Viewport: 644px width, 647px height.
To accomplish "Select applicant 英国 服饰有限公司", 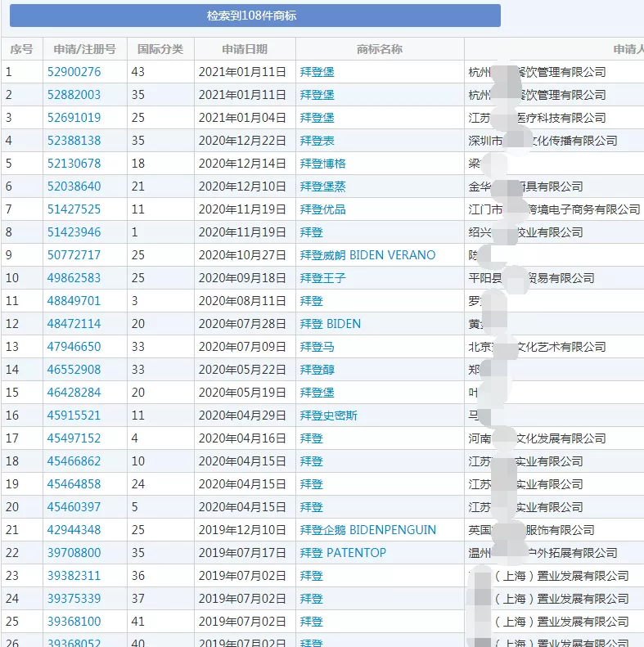I will 531,530.
